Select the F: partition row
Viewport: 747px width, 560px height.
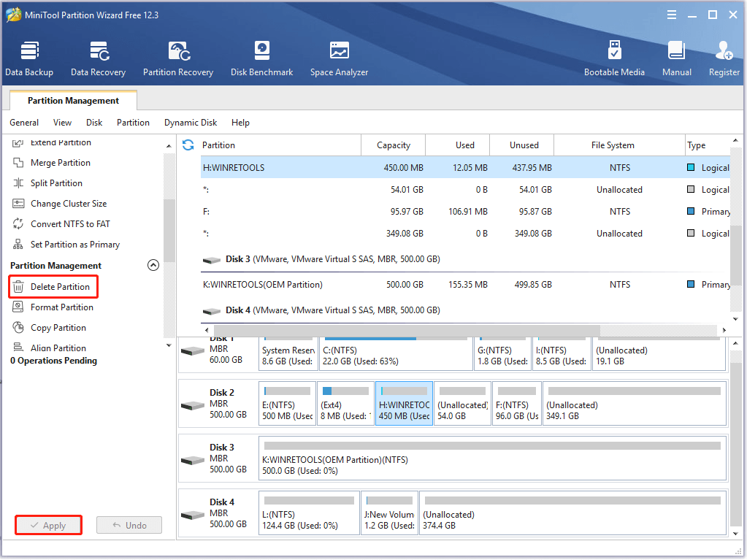465,212
